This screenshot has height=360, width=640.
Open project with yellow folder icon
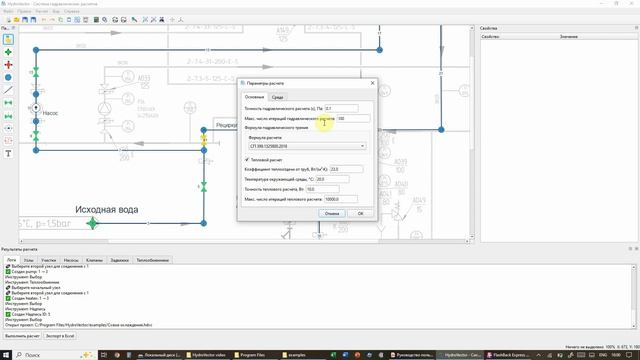[x=17, y=20]
